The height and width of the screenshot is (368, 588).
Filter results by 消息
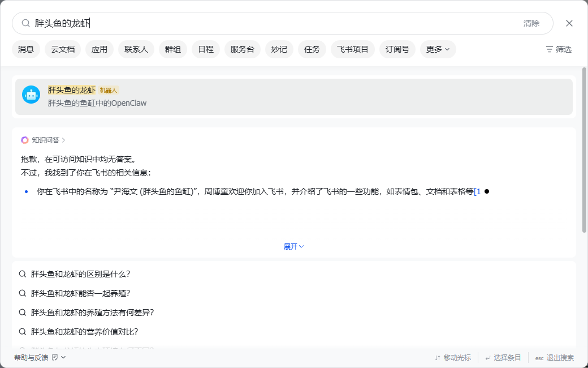click(26, 49)
